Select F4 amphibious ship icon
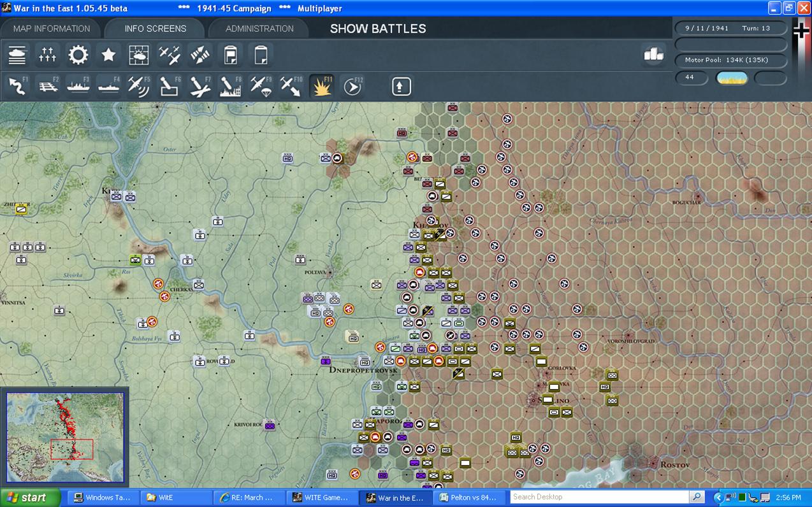Screen dimensions: 812x507 coord(109,86)
